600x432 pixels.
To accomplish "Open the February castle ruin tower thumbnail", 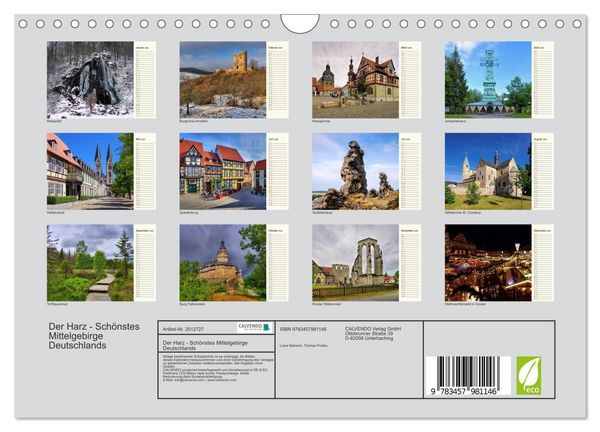I will [223, 80].
